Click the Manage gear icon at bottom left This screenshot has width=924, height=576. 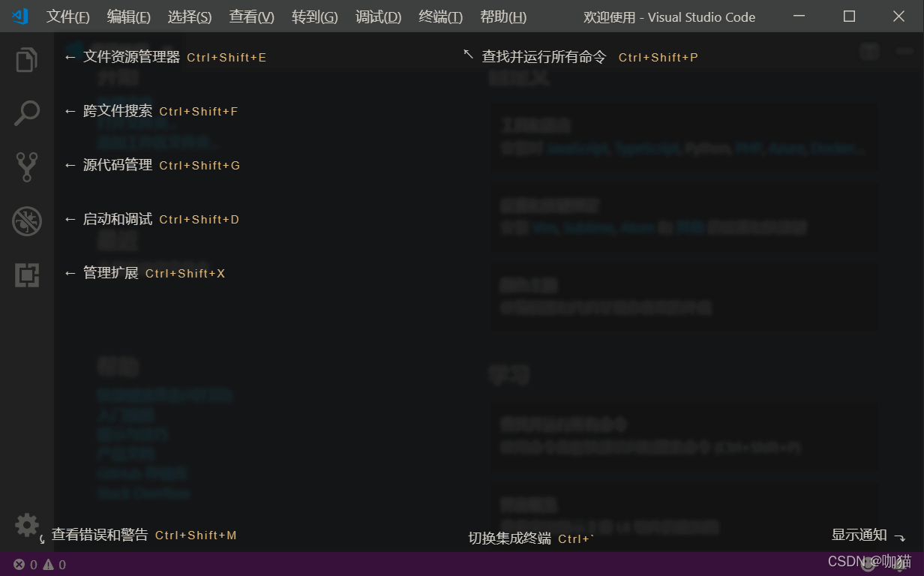pyautogui.click(x=27, y=525)
